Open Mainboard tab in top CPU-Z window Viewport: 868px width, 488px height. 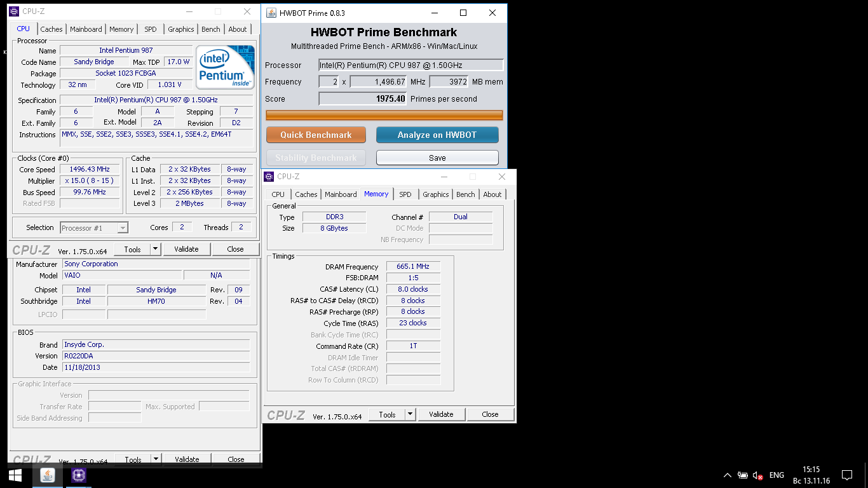pyautogui.click(x=86, y=29)
